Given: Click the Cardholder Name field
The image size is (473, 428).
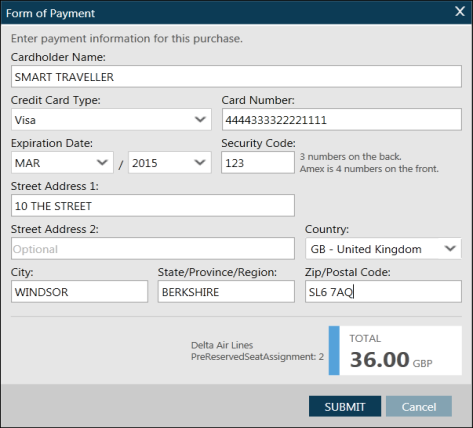Looking at the screenshot, I should click(x=236, y=77).
